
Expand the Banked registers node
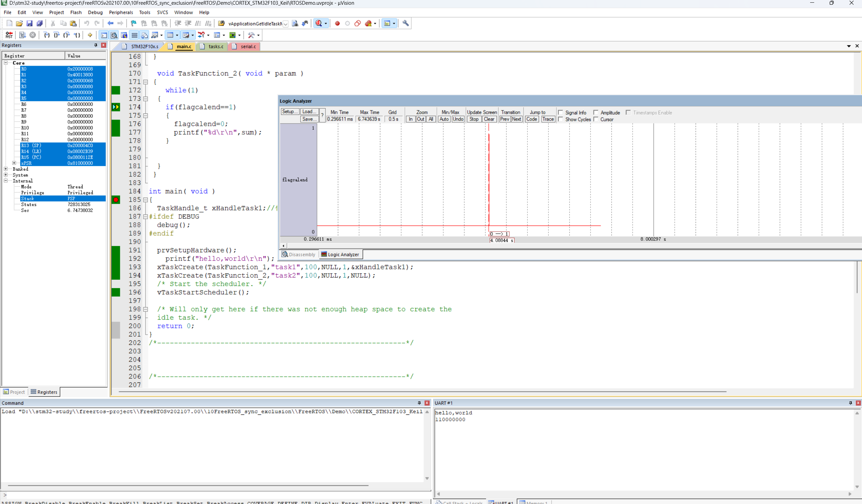coord(6,169)
